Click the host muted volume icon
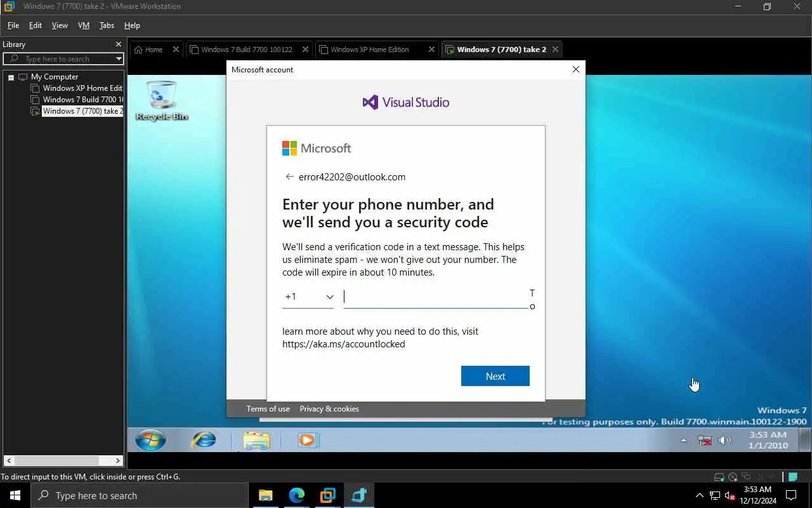This screenshot has width=812, height=508. pyautogui.click(x=730, y=495)
